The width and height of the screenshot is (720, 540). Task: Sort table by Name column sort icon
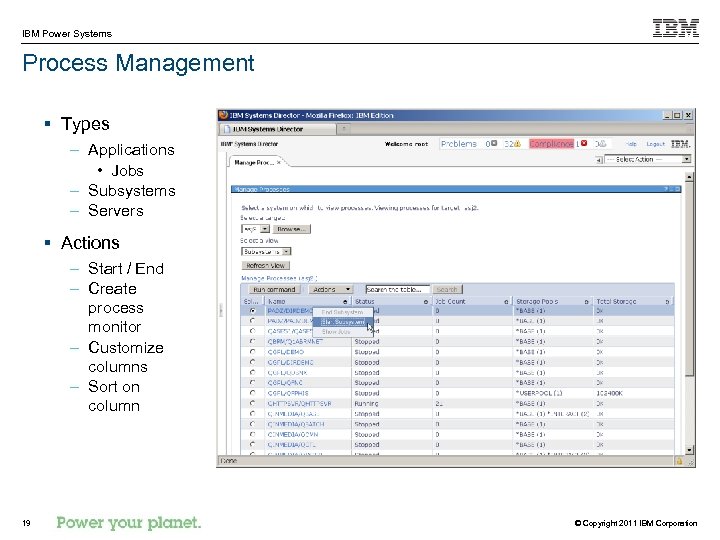click(345, 302)
